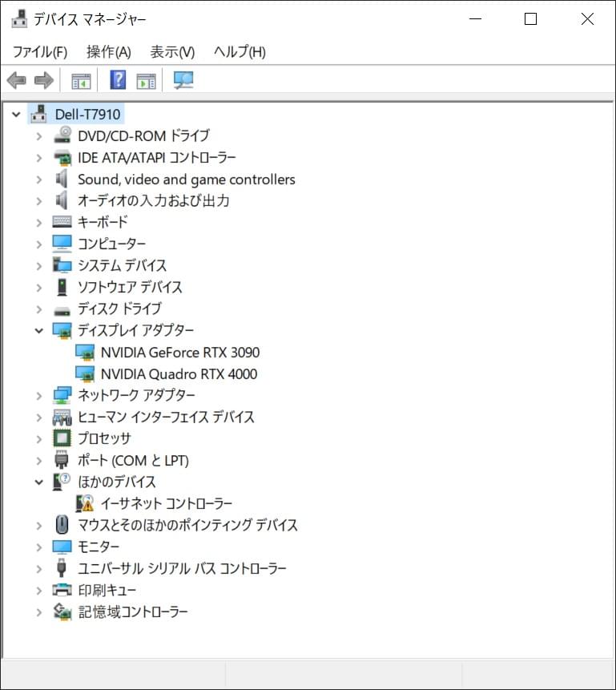616x690 pixels.
Task: Click the Device Manager title bar icon
Action: pos(19,18)
